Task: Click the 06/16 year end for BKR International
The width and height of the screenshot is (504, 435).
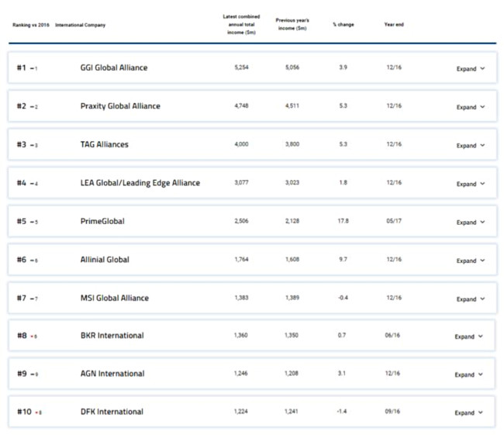Action: coord(392,335)
